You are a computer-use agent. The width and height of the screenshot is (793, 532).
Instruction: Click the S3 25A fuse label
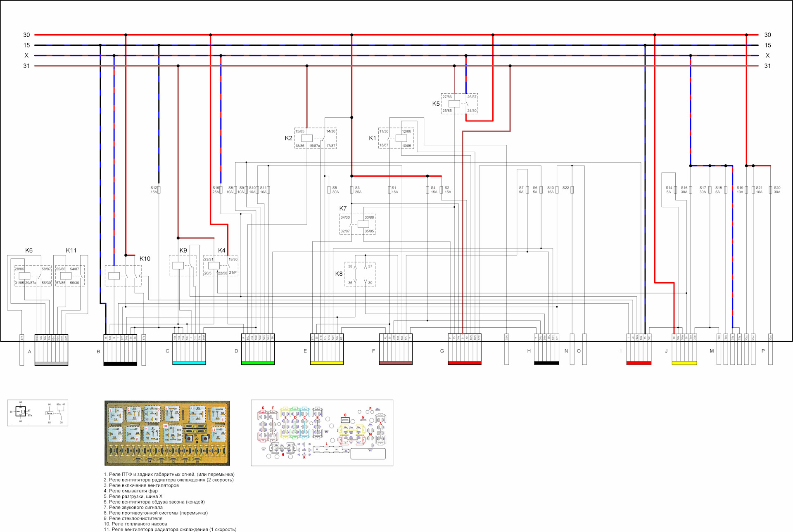358,190
